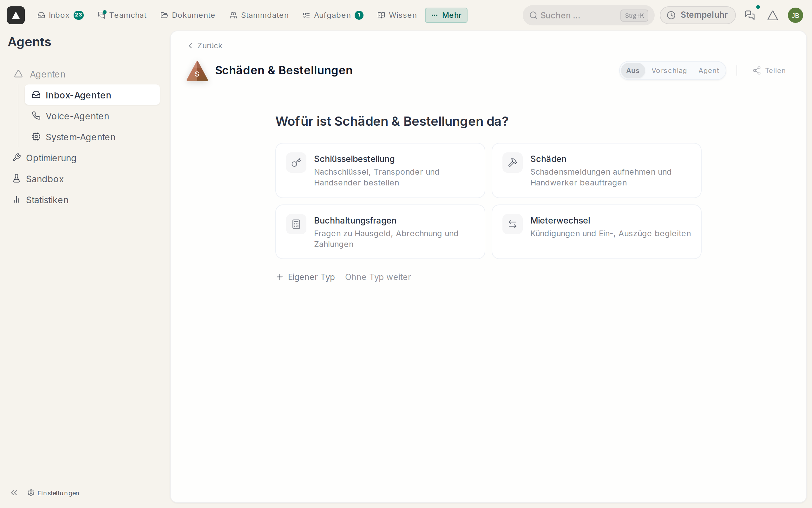Screen dimensions: 812x508
Task: Open the Inbox tab
Action: tap(60, 15)
